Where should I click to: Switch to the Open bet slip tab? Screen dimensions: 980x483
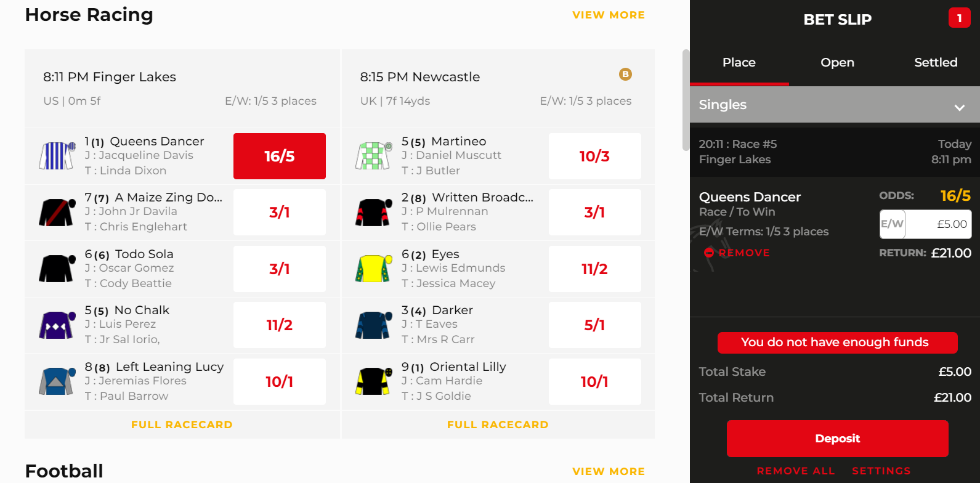[837, 62]
